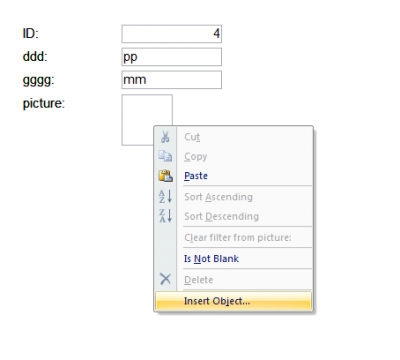The image size is (400, 360).
Task: Click the Paste clipboard icon
Action: point(166,175)
